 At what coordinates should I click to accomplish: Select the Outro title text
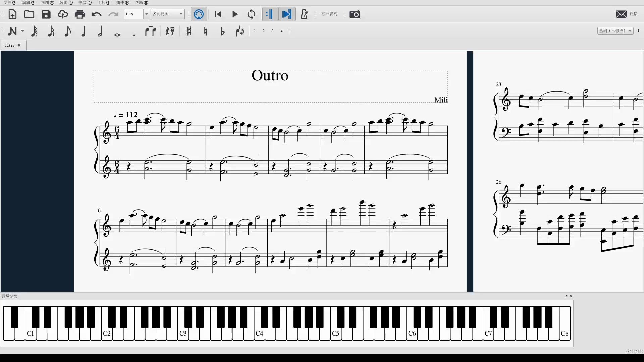(x=270, y=75)
